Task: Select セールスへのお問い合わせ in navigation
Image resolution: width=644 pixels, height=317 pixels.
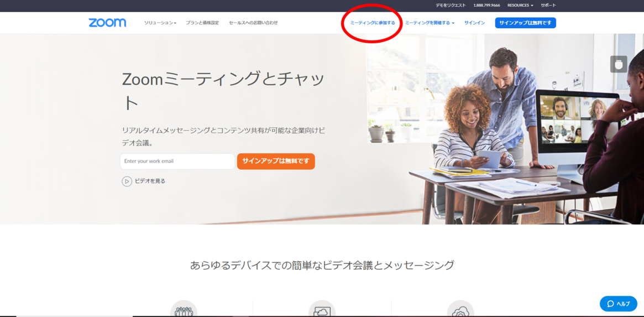Action: pyautogui.click(x=253, y=23)
